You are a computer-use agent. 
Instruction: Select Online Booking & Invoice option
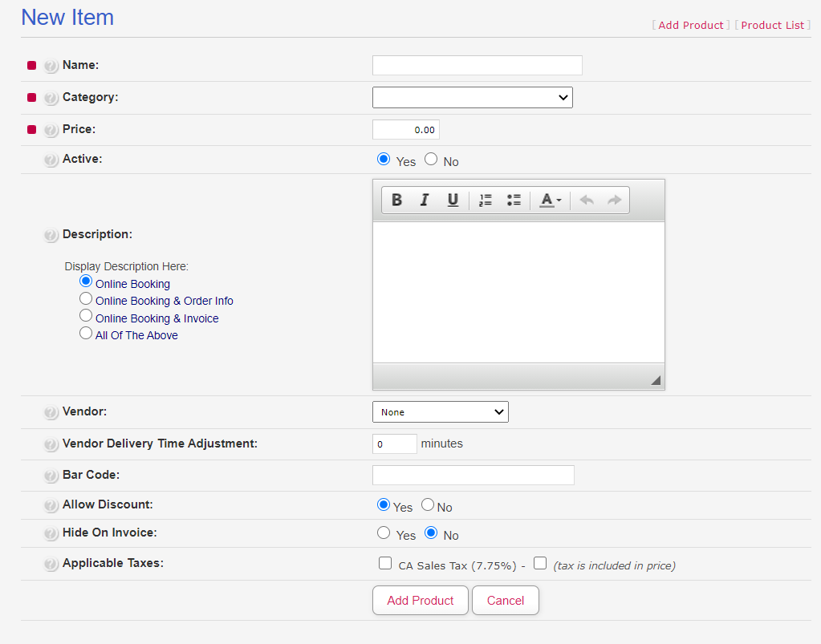click(x=86, y=315)
